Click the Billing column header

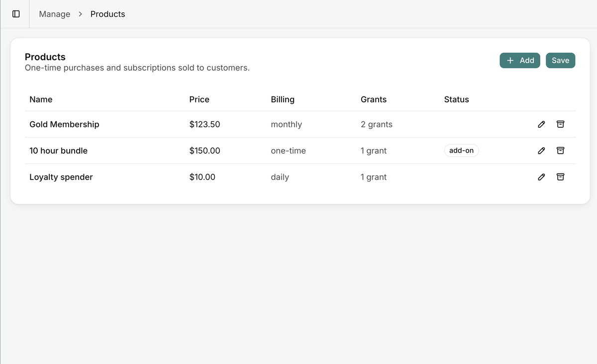(x=283, y=99)
